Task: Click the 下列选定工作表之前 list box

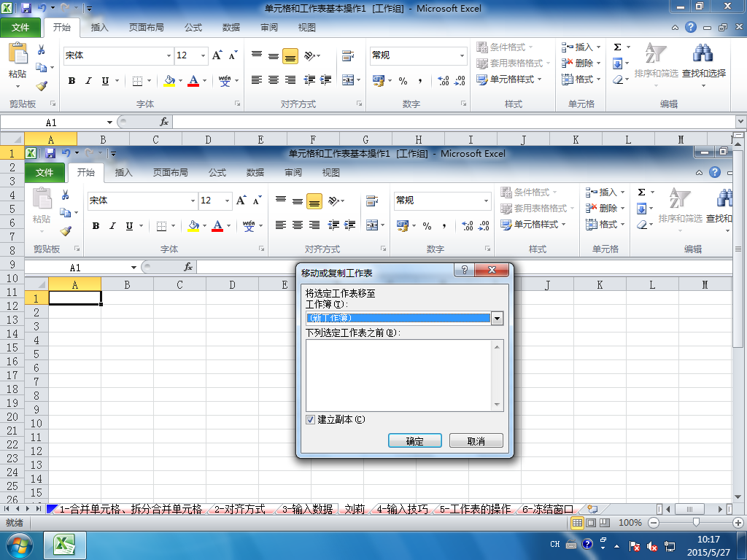Action: 404,376
